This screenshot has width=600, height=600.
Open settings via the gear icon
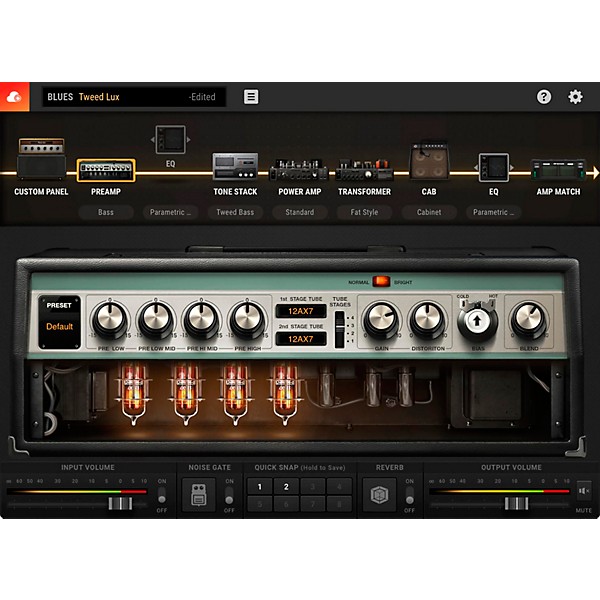(575, 97)
